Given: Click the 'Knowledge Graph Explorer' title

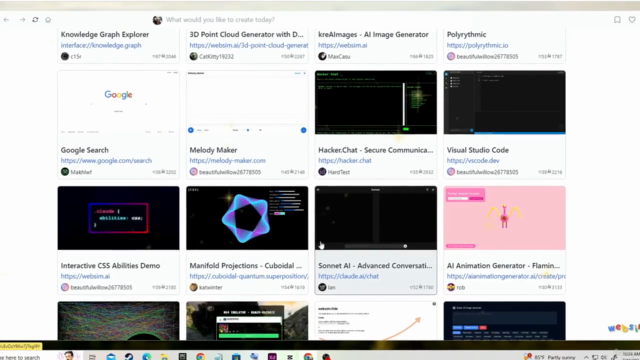Looking at the screenshot, I should [x=104, y=35].
